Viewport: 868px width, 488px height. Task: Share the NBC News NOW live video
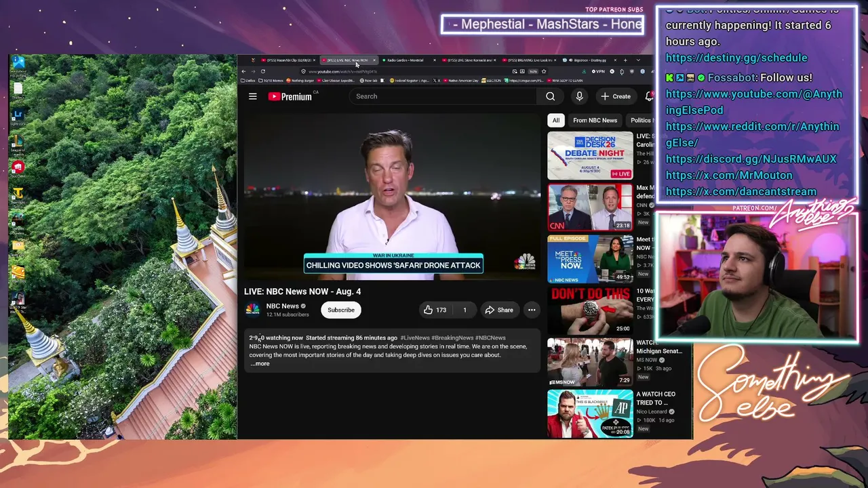tap(498, 310)
